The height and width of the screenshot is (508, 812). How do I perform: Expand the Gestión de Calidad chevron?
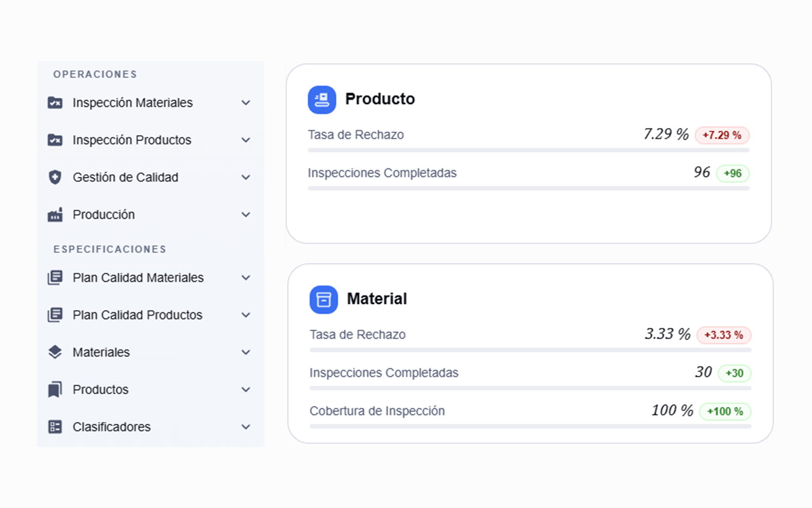pos(246,177)
